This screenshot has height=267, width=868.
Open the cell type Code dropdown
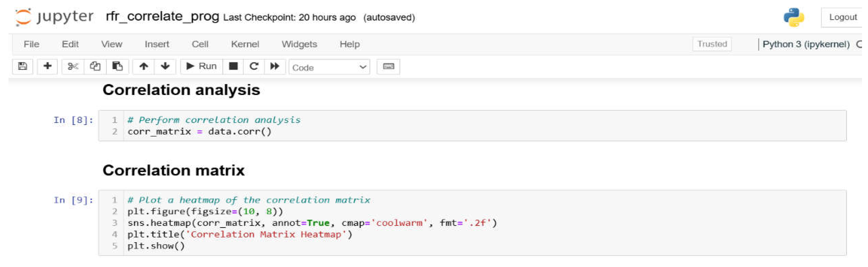(x=329, y=67)
